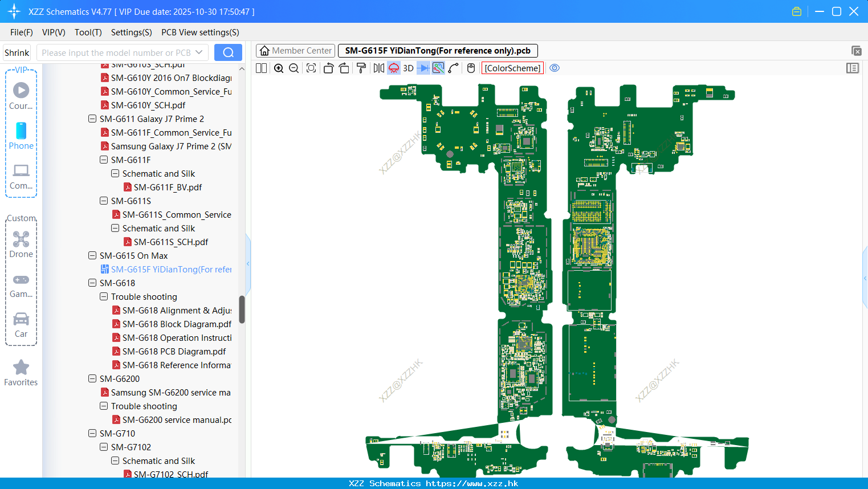Collapse the SM-G615 On Max node
Screen dimensions: 868x489
pyautogui.click(x=92, y=255)
